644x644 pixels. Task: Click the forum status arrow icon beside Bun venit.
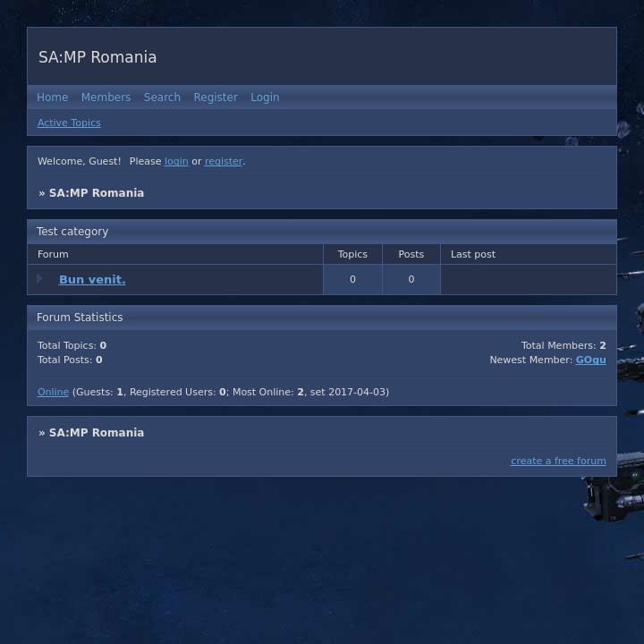tap(40, 279)
